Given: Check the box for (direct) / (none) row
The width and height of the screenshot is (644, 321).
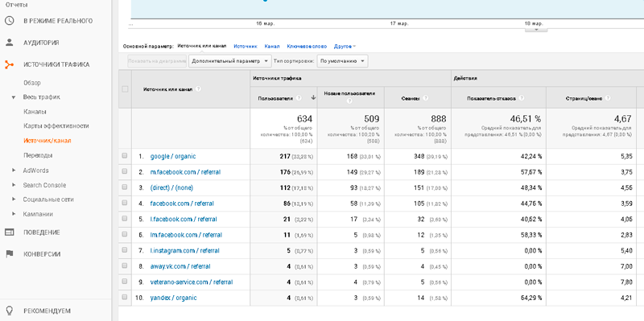Looking at the screenshot, I should [x=125, y=187].
